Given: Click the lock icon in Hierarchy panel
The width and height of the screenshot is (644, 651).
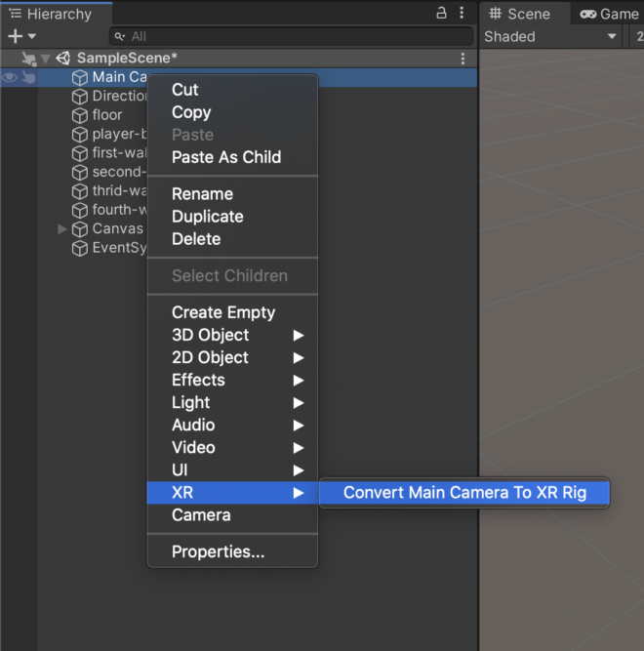Looking at the screenshot, I should [441, 14].
